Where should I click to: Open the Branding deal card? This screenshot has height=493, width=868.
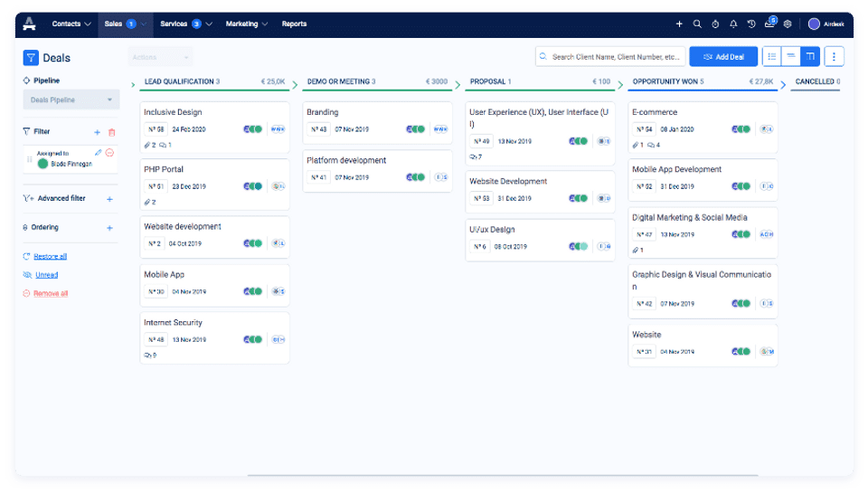[377, 122]
